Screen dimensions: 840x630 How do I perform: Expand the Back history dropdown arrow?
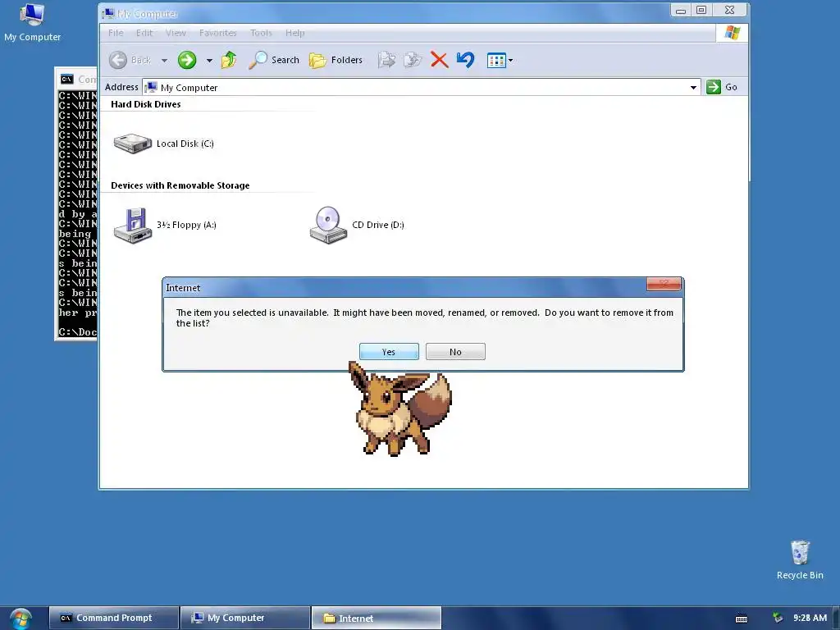[x=164, y=61]
